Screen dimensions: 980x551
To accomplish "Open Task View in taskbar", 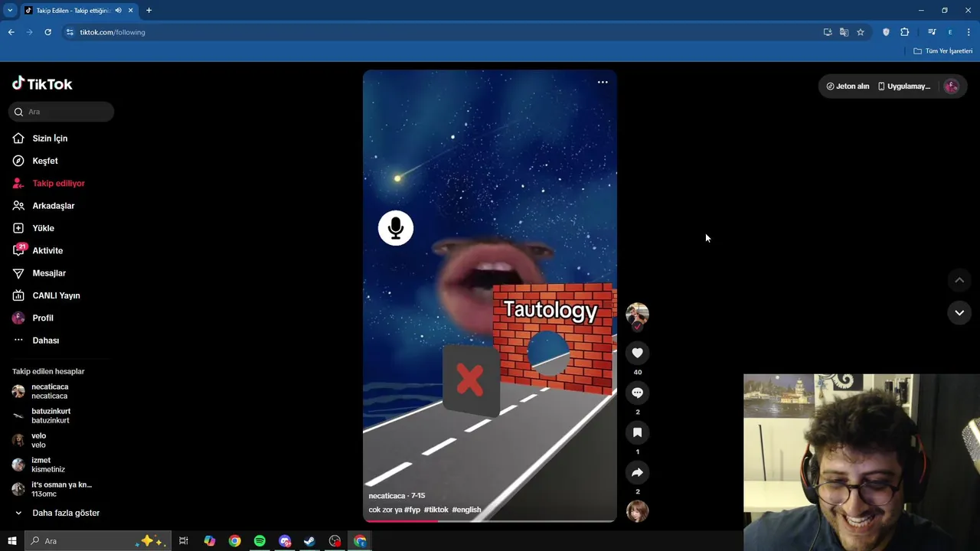I will click(x=184, y=541).
